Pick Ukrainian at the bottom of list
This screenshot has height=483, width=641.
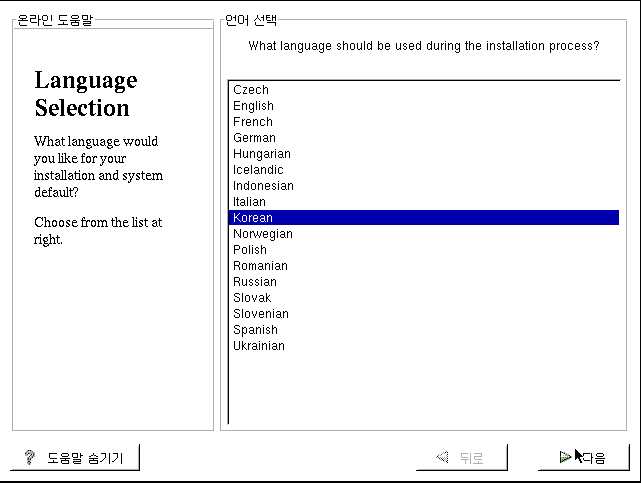(259, 346)
